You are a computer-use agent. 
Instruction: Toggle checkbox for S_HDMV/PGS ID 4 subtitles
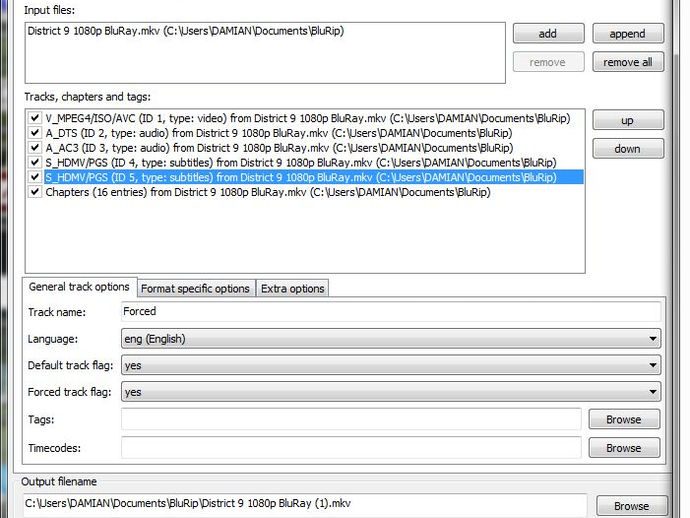point(35,162)
